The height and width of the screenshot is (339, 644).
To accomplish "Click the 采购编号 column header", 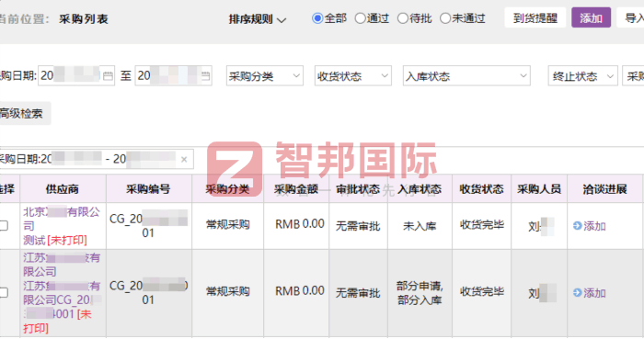I will (x=148, y=189).
